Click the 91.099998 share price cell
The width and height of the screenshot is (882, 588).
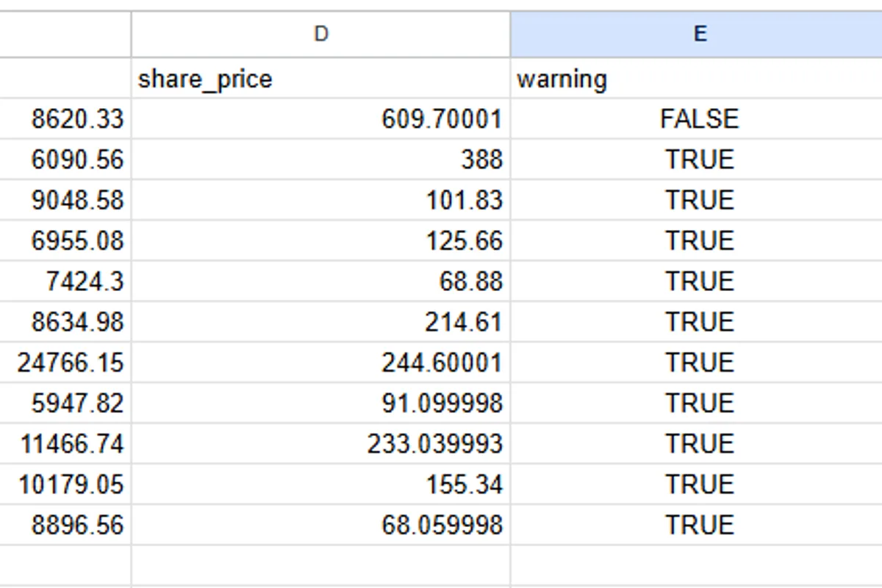coord(320,403)
